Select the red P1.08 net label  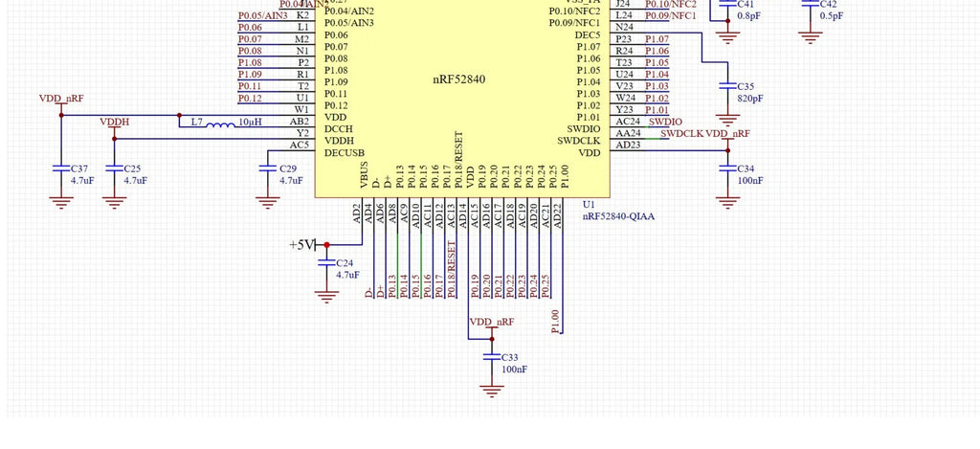[x=250, y=62]
